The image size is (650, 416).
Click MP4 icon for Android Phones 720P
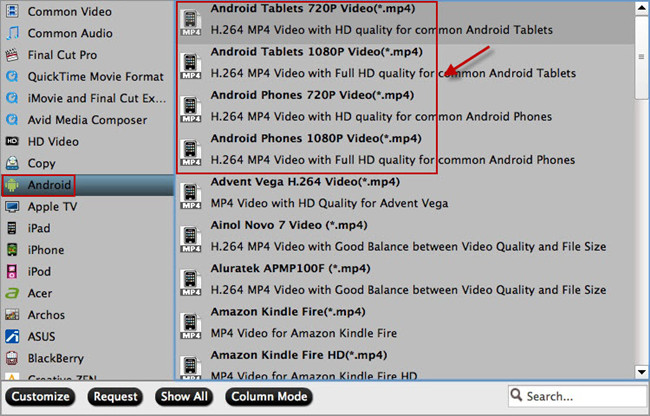coord(191,109)
